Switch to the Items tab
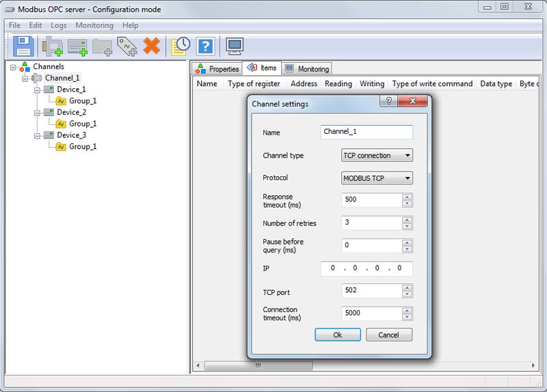547x392 pixels. (x=262, y=68)
